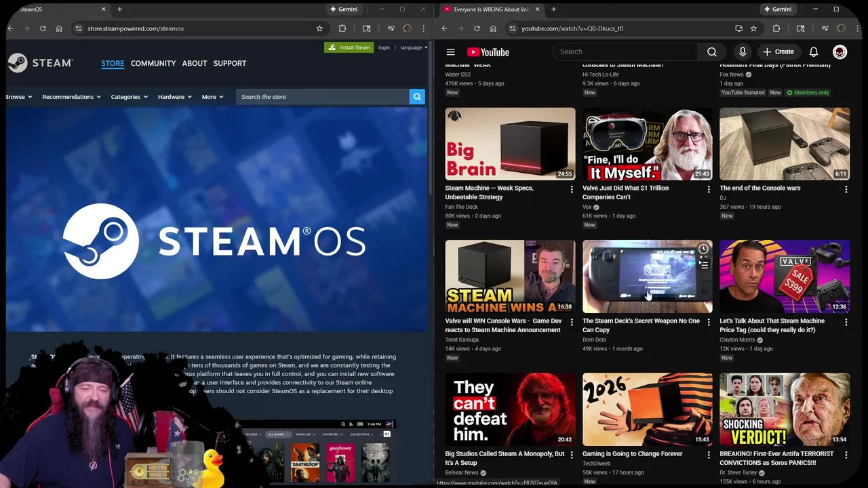
Task: Click the store.steampowered.com address bar
Action: [x=197, y=28]
